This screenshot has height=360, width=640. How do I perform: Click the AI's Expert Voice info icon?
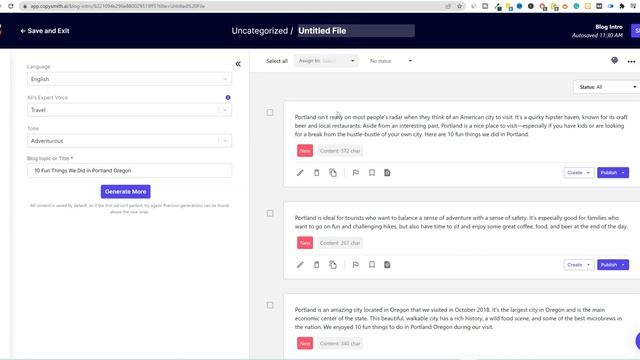pyautogui.click(x=228, y=98)
